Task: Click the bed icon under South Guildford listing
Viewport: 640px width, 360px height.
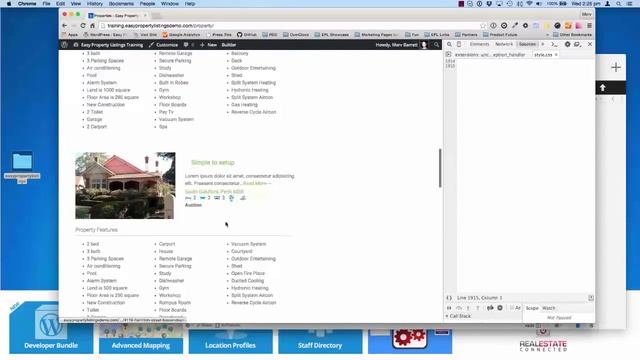Action: pos(188,198)
